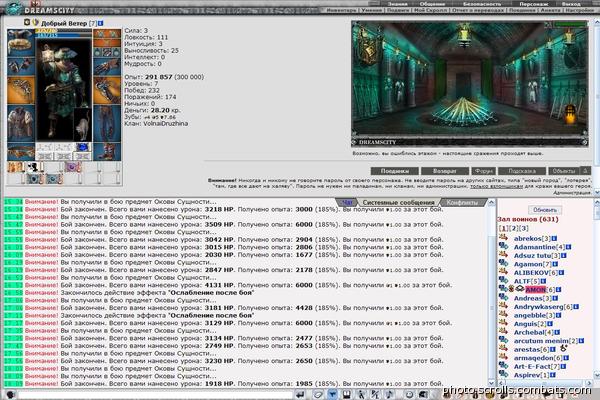Open the smiley picker left of chat input

pyautogui.click(x=10, y=394)
